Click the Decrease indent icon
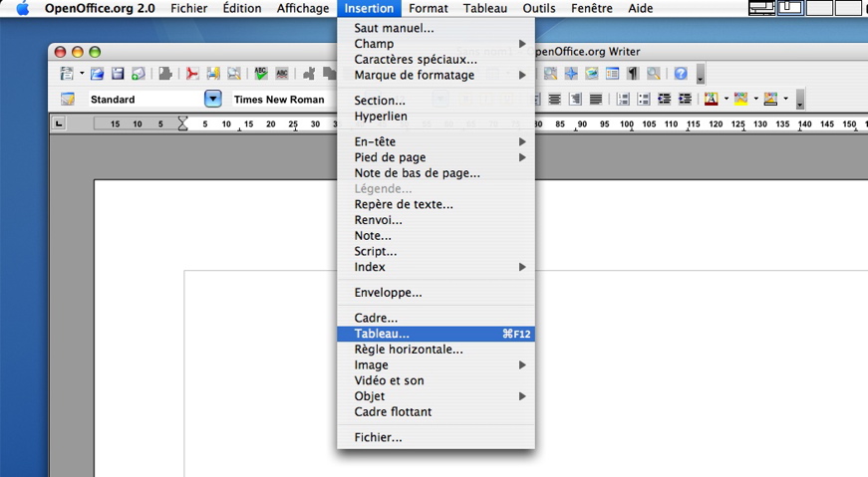 [x=664, y=99]
